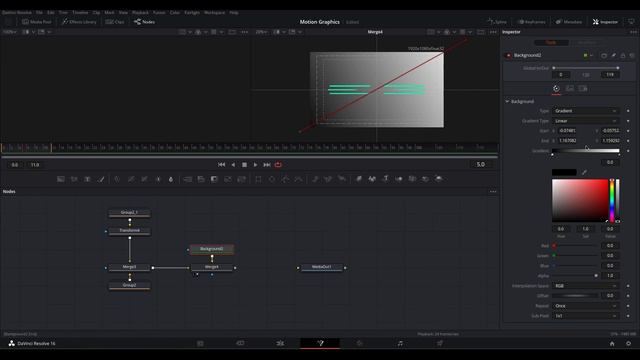Add a Matte Control node from the toolbar
Viewport: 640px width, 360px height.
point(214,179)
